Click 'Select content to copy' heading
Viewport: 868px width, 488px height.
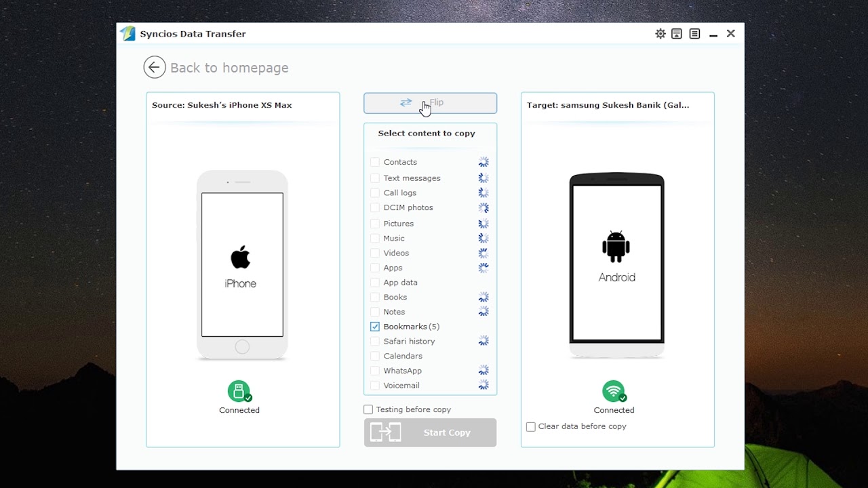coord(427,134)
